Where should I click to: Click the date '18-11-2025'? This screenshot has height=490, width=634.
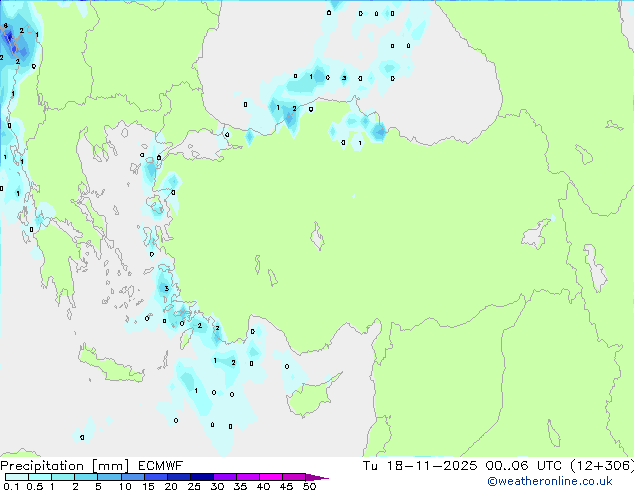point(432,466)
